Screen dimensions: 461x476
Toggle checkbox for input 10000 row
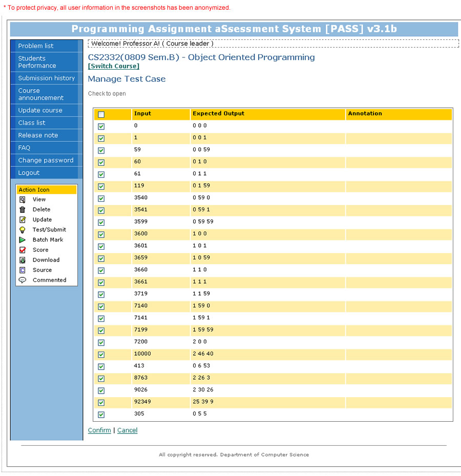(x=101, y=355)
